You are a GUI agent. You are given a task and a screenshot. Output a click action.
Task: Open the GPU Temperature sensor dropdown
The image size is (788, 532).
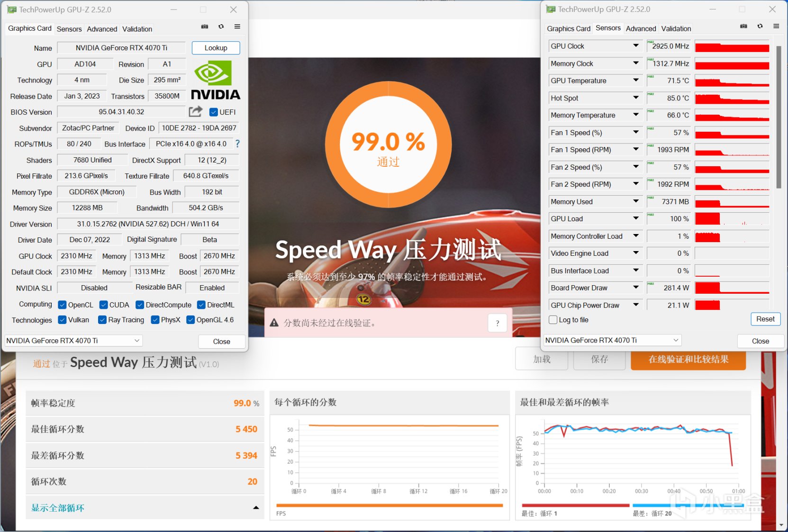636,81
